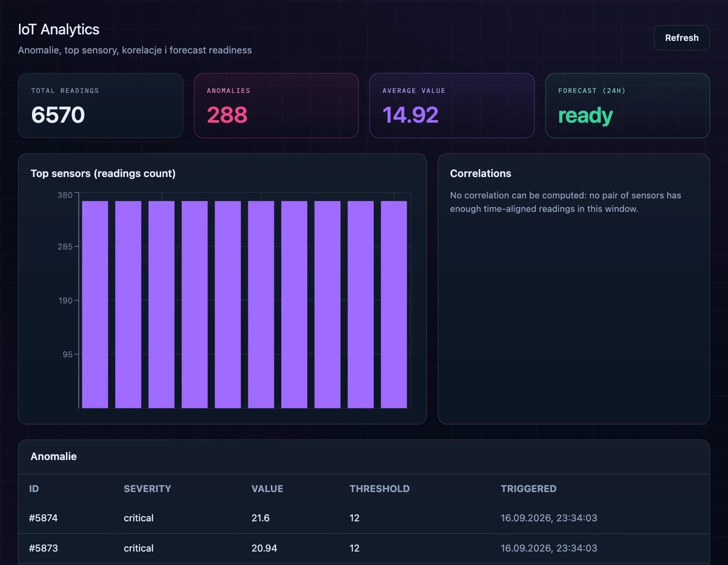728x565 pixels.
Task: Select anomaly ID #5874
Action: coord(43,518)
